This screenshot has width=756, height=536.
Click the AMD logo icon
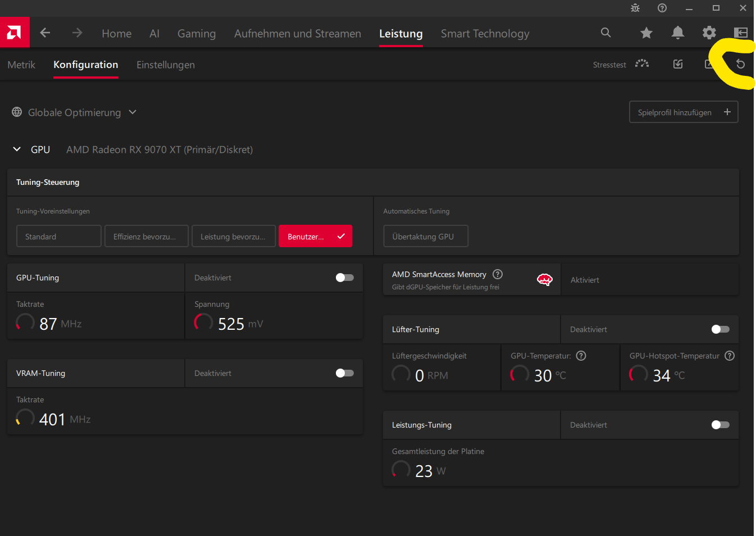point(15,33)
